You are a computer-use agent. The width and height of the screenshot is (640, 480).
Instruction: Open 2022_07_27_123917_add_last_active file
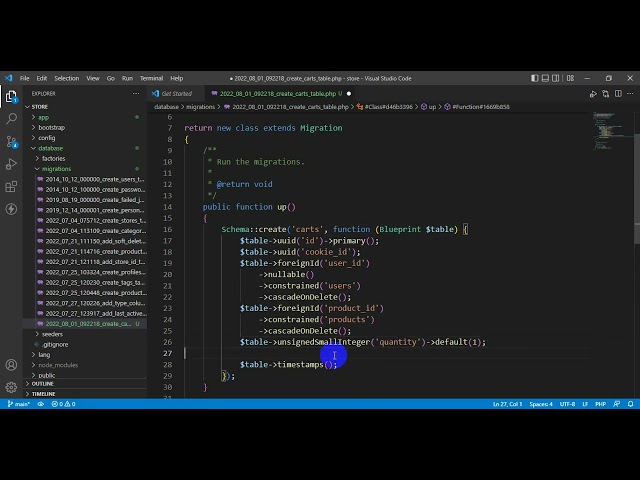point(96,313)
